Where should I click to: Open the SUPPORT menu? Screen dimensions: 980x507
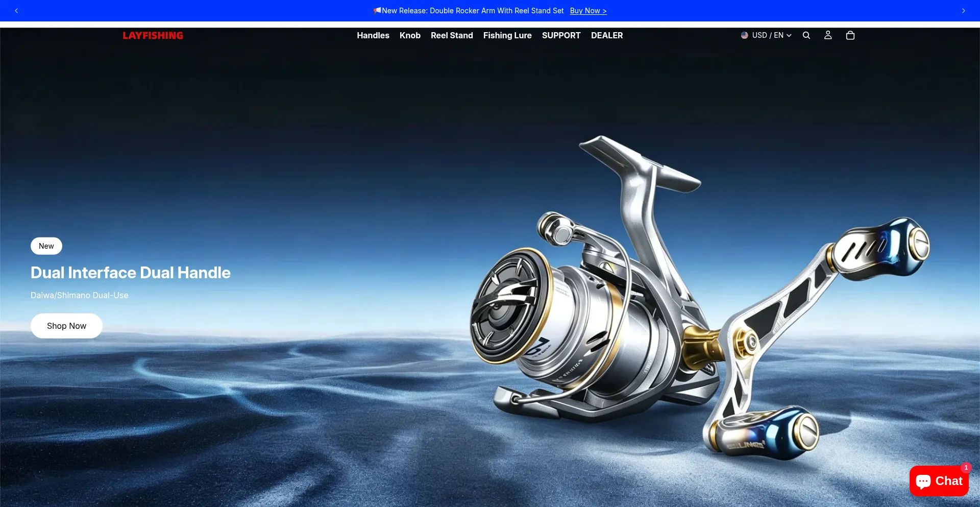coord(561,35)
